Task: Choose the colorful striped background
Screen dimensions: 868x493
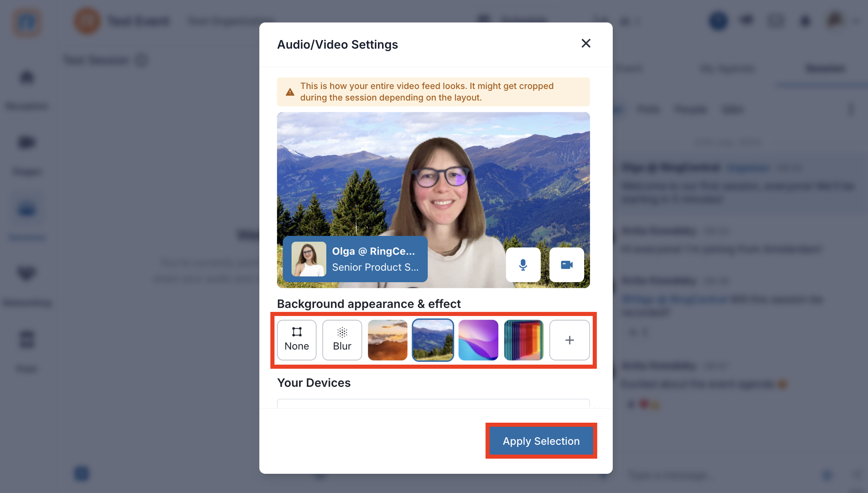Action: point(524,340)
